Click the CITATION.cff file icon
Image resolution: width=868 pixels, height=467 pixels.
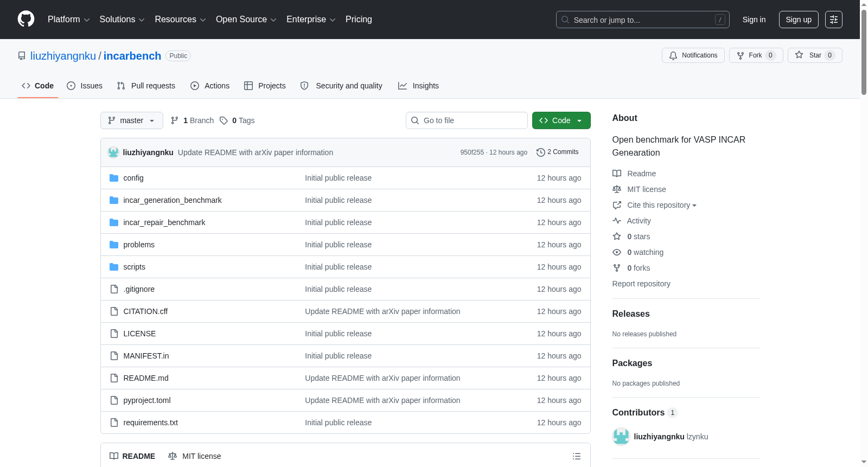point(114,311)
